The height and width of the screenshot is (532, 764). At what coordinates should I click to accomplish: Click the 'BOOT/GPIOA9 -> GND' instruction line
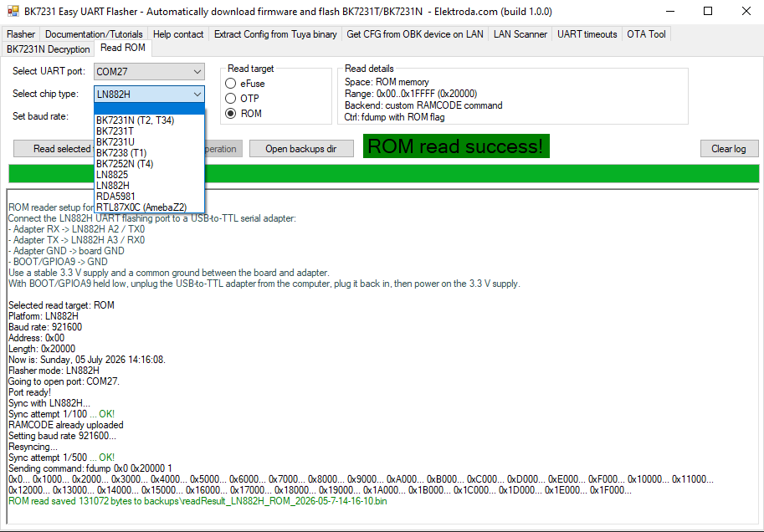pyautogui.click(x=58, y=262)
